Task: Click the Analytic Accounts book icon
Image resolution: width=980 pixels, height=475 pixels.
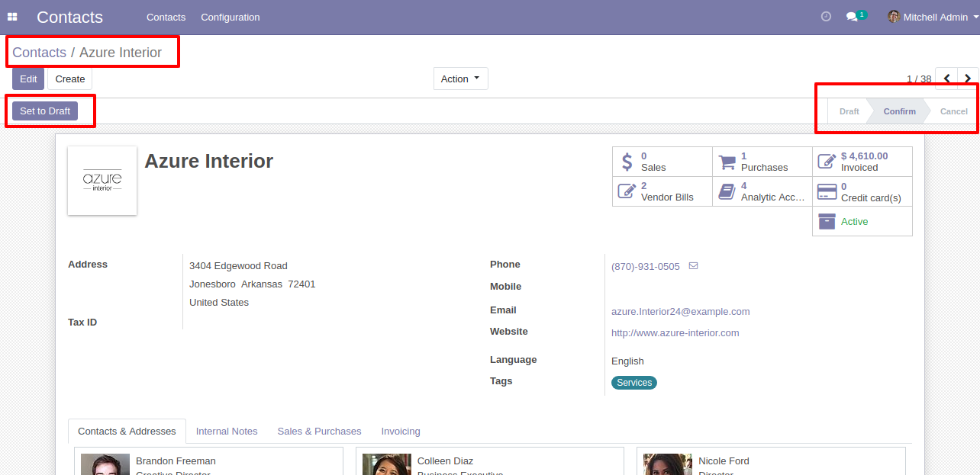Action: [727, 191]
